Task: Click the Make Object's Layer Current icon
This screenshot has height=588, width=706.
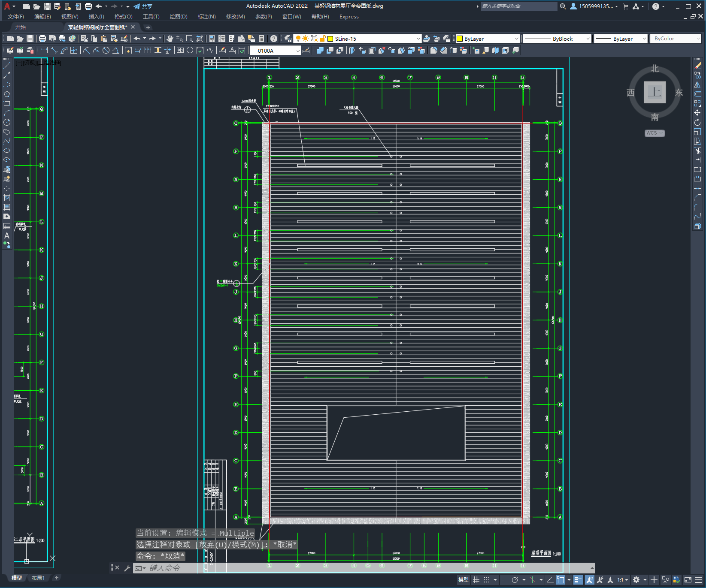Action: pyautogui.click(x=427, y=39)
